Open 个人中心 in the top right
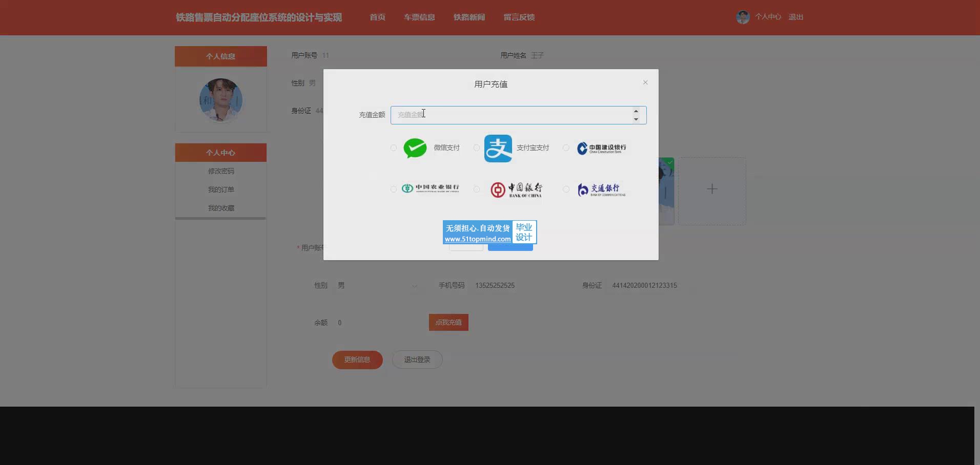980x465 pixels. click(x=768, y=17)
